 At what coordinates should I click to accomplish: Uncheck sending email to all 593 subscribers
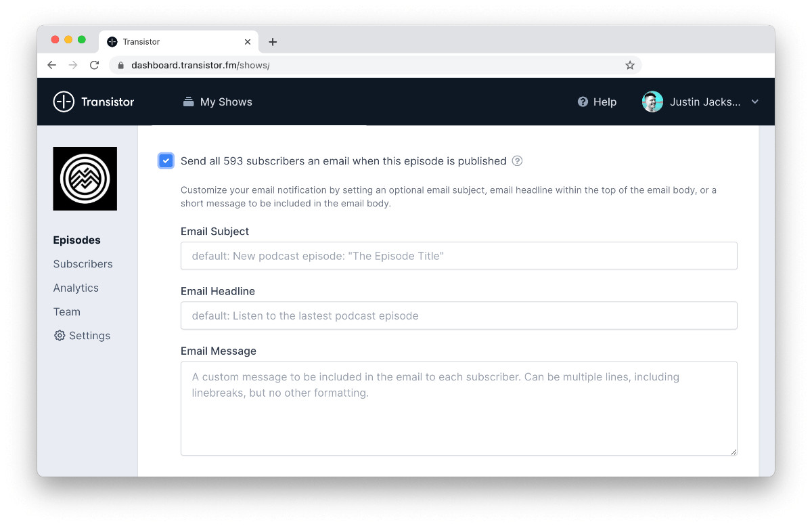tap(166, 160)
